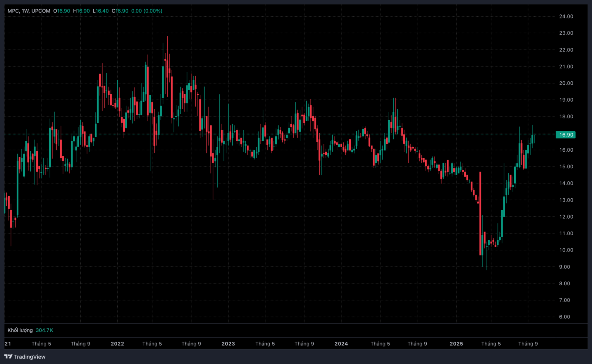Click the 20.00 price scale label
This screenshot has width=592, height=364.
point(566,83)
